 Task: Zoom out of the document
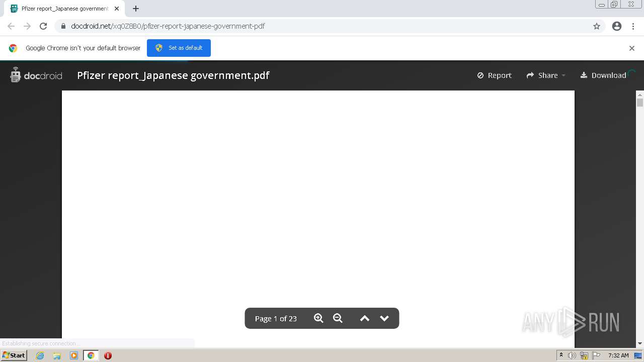pyautogui.click(x=338, y=318)
